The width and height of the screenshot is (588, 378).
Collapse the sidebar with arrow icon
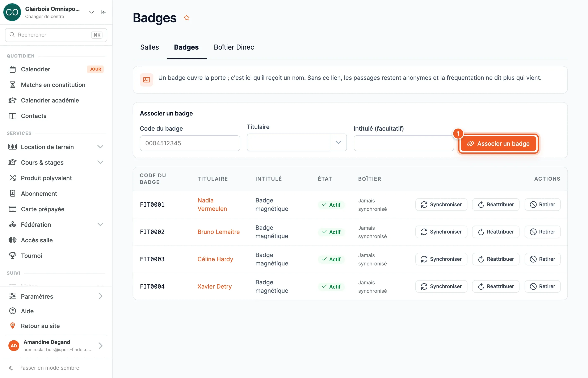click(103, 12)
